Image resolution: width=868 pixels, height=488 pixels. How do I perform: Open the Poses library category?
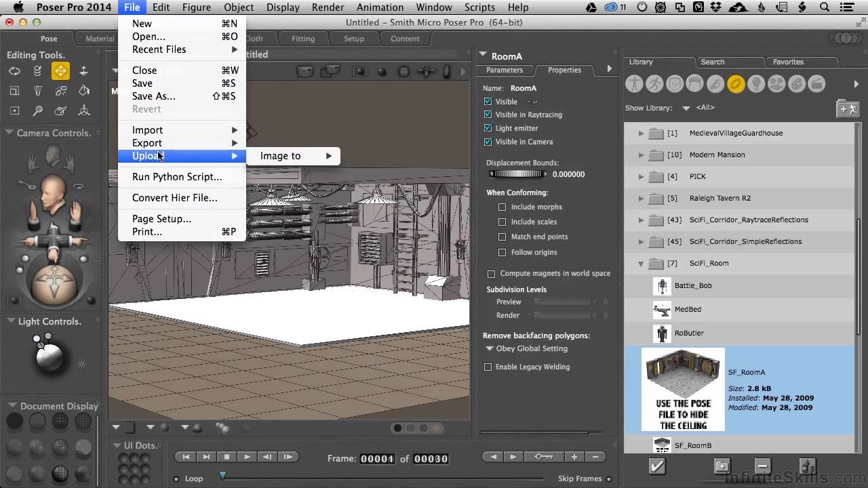[x=654, y=84]
